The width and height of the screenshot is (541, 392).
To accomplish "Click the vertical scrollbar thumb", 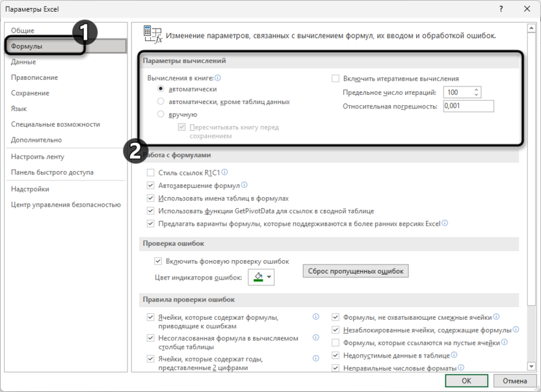I will [531, 169].
